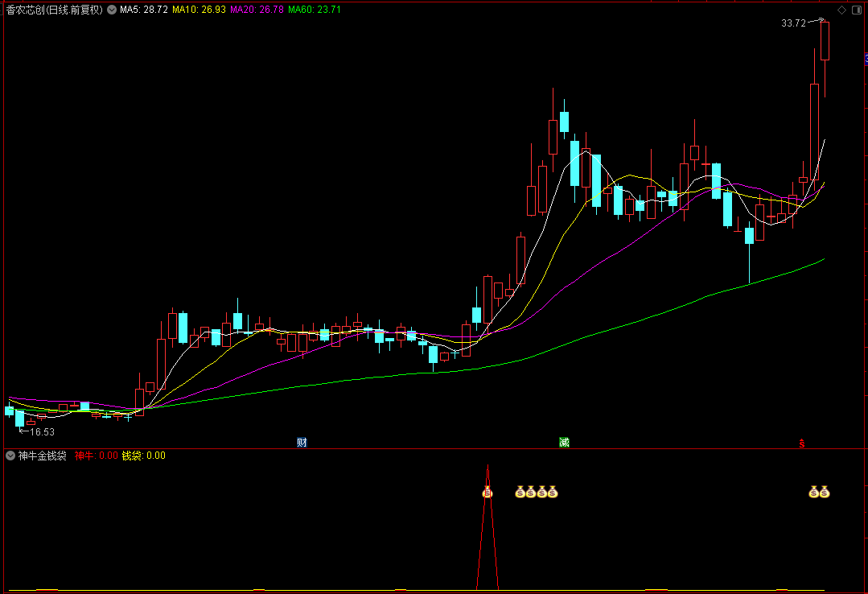The width and height of the screenshot is (868, 594).
Task: Click the green 减 event marker
Action: point(564,442)
